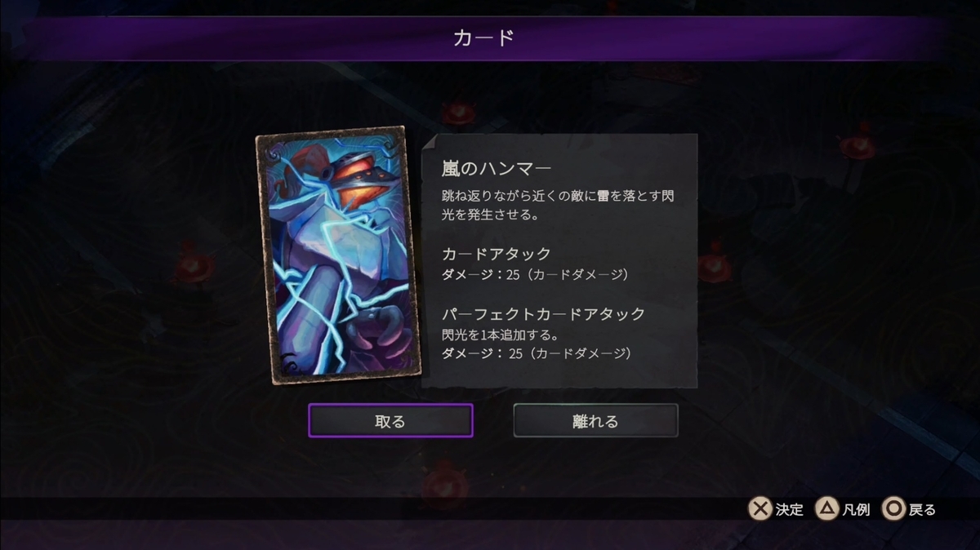This screenshot has width=980, height=550.
Task: Click the 取る button to take the card
Action: 390,421
